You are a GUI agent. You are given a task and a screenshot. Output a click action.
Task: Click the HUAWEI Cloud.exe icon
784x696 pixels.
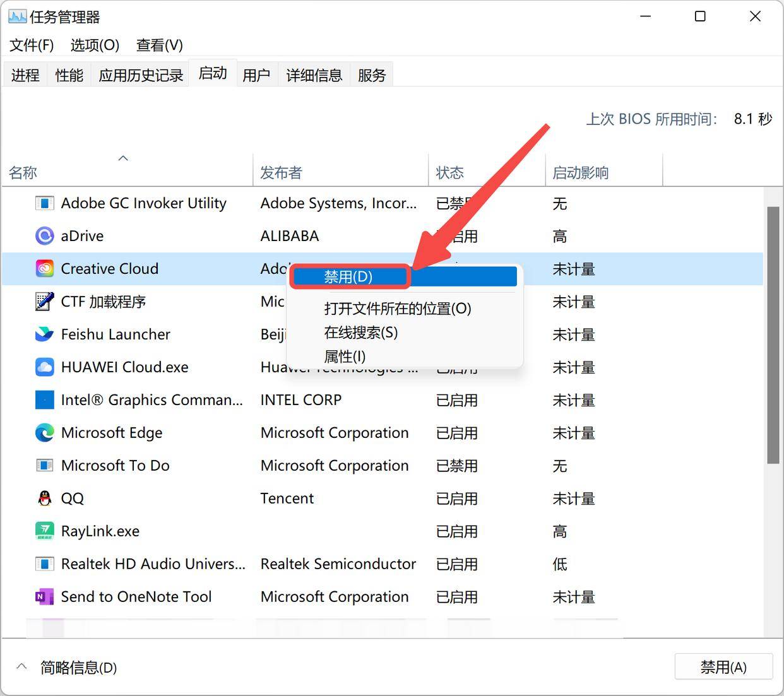(x=44, y=367)
